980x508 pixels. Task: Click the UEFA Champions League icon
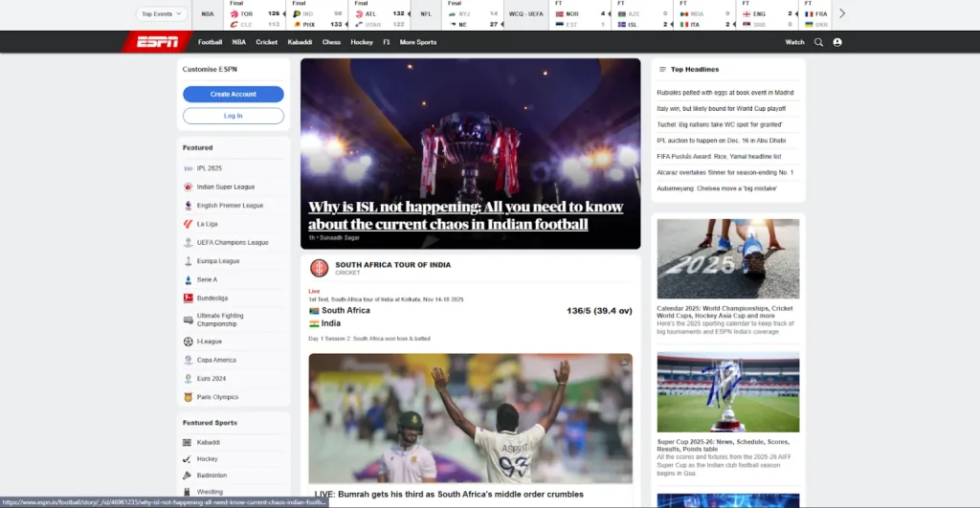[189, 242]
